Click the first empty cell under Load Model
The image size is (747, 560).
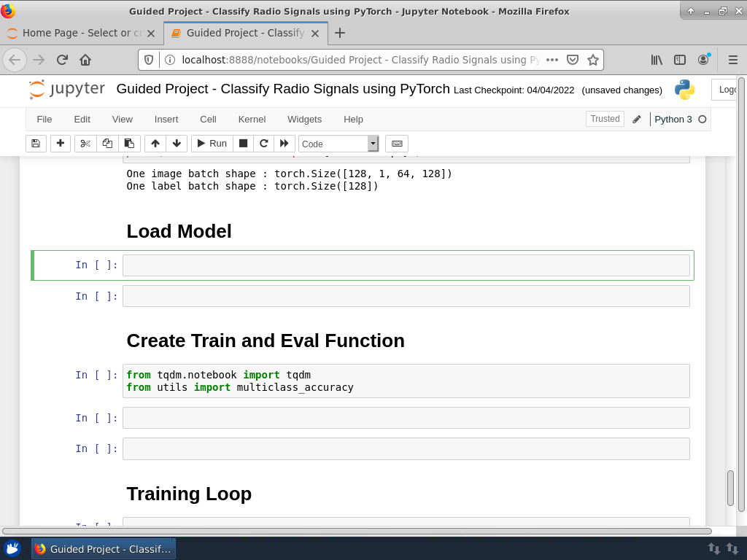(406, 265)
